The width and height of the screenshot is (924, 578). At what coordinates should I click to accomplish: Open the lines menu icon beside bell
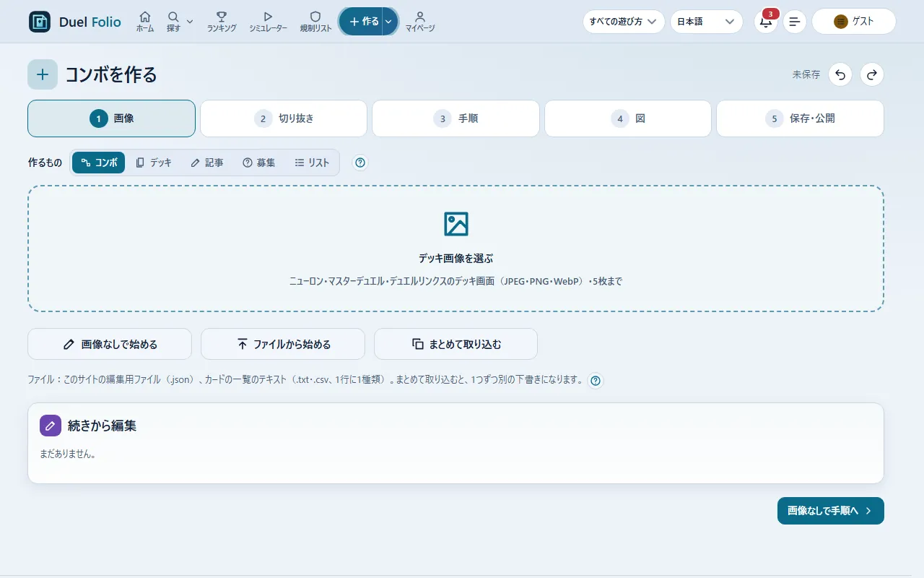click(795, 22)
